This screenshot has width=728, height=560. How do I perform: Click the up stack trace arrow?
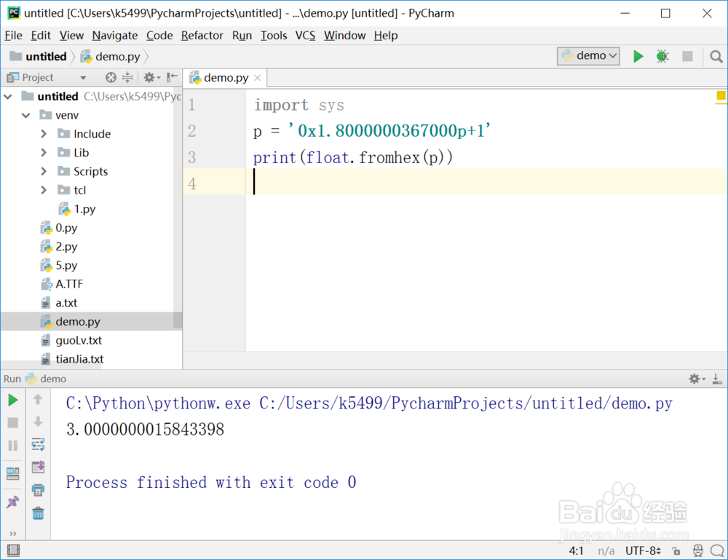[x=38, y=399]
